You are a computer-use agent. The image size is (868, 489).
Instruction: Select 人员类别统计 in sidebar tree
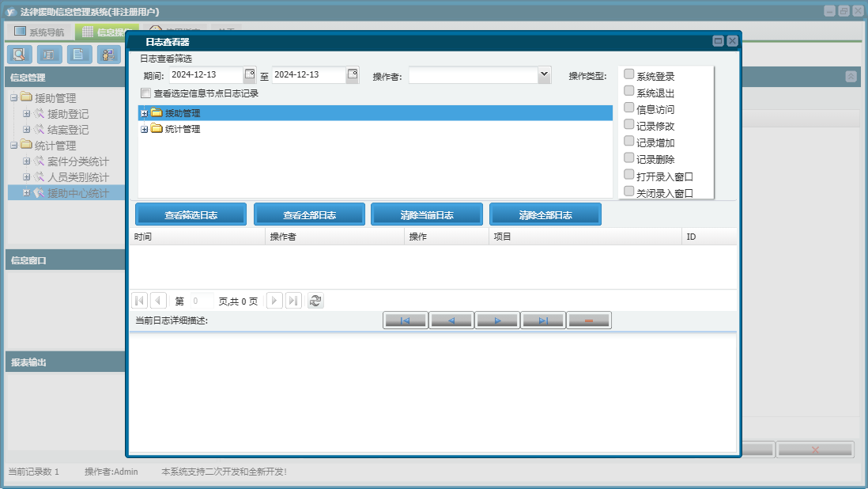pyautogui.click(x=78, y=177)
